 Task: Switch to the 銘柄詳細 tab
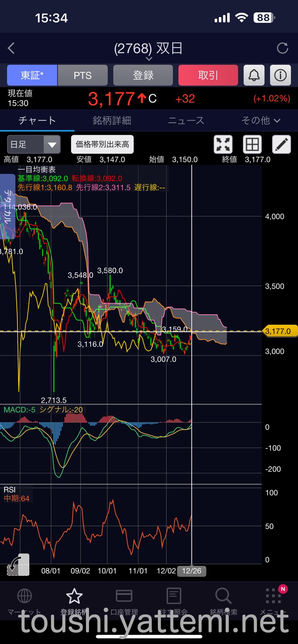click(x=112, y=121)
